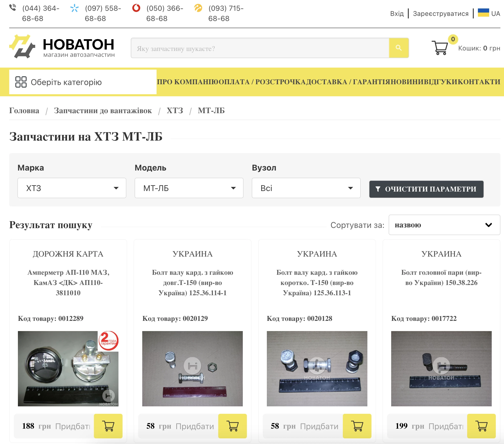
Task: Expand the Вузол dropdown showing Всі
Action: pyautogui.click(x=306, y=188)
